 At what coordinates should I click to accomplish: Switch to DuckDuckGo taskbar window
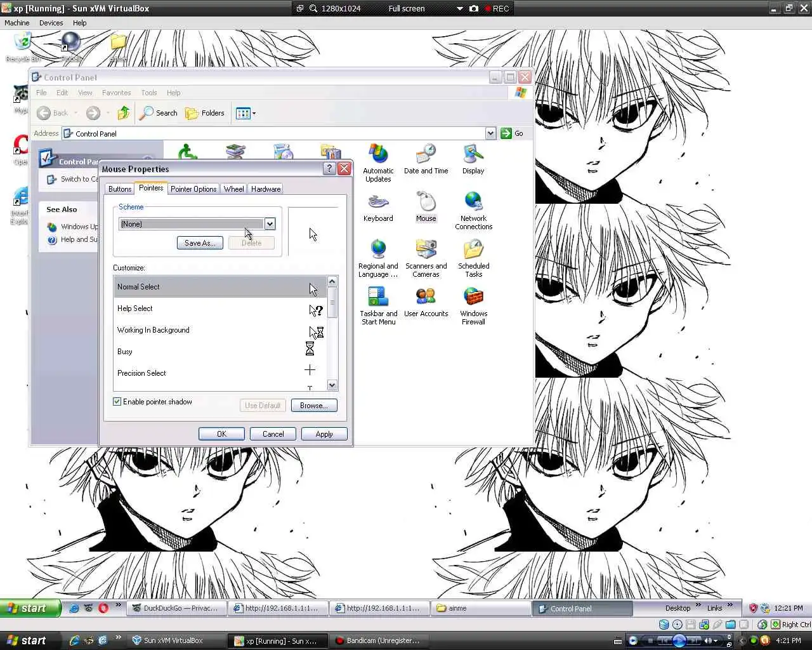(x=175, y=608)
